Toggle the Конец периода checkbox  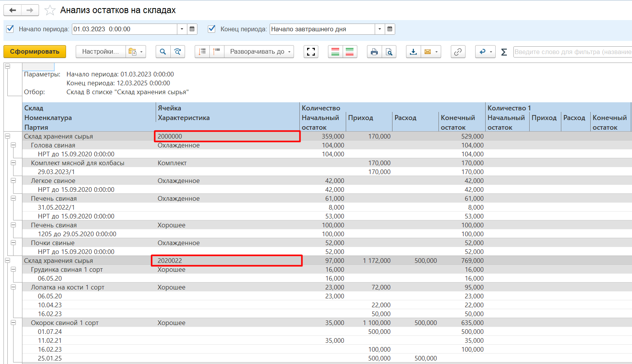click(x=212, y=29)
